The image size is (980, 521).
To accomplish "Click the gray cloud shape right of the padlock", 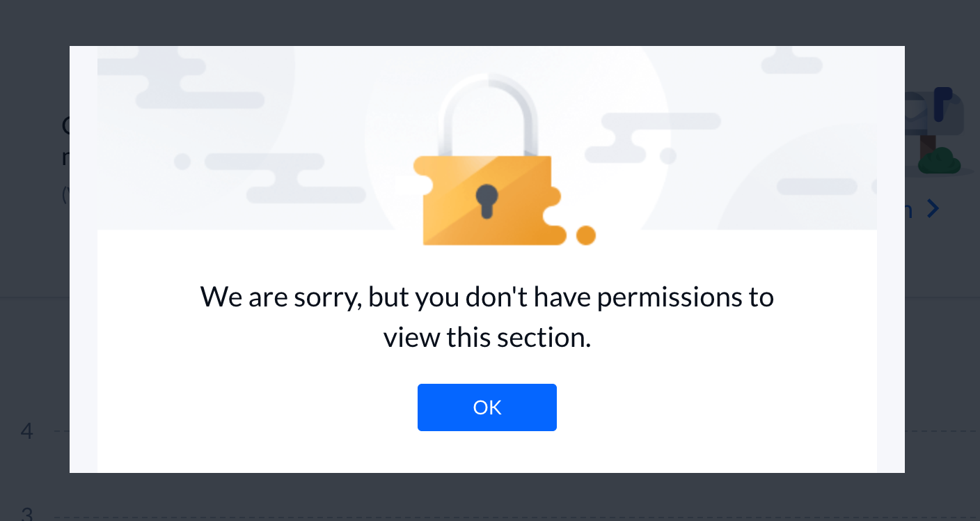I will (652, 137).
